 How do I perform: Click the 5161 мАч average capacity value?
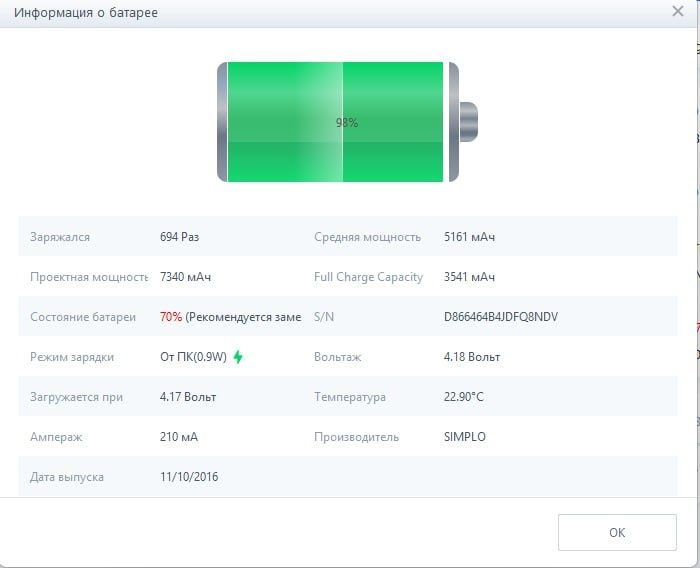coord(470,237)
